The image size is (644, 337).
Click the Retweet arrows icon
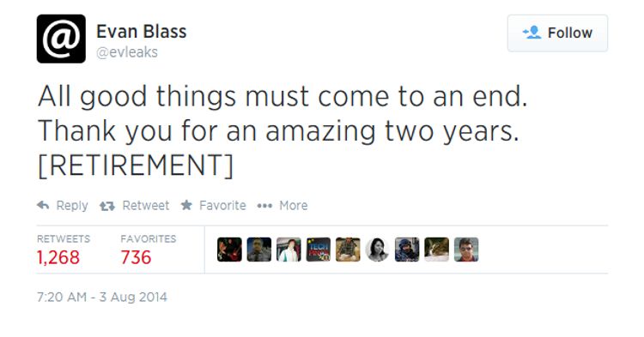coord(107,206)
